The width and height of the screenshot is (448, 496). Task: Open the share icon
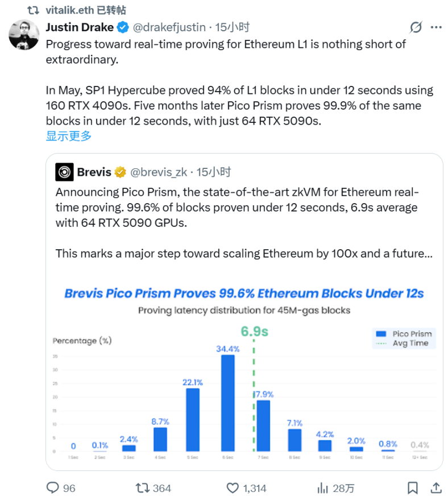[435, 487]
